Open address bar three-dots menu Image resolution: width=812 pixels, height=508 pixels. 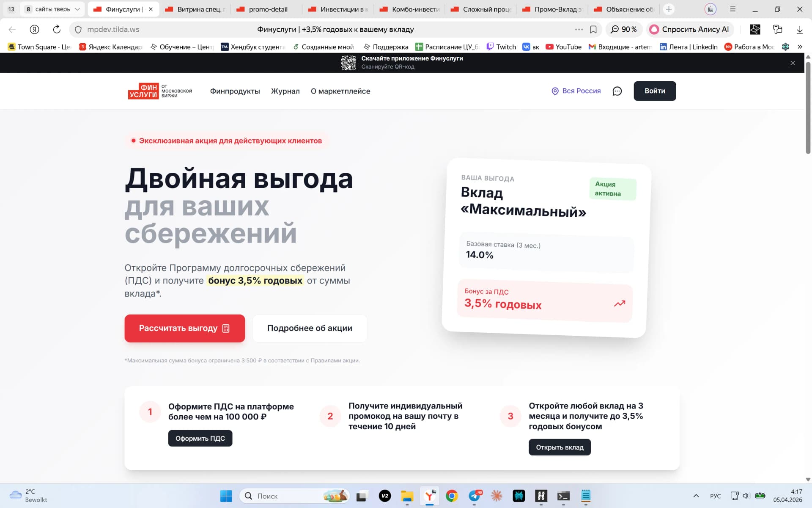[x=579, y=29]
